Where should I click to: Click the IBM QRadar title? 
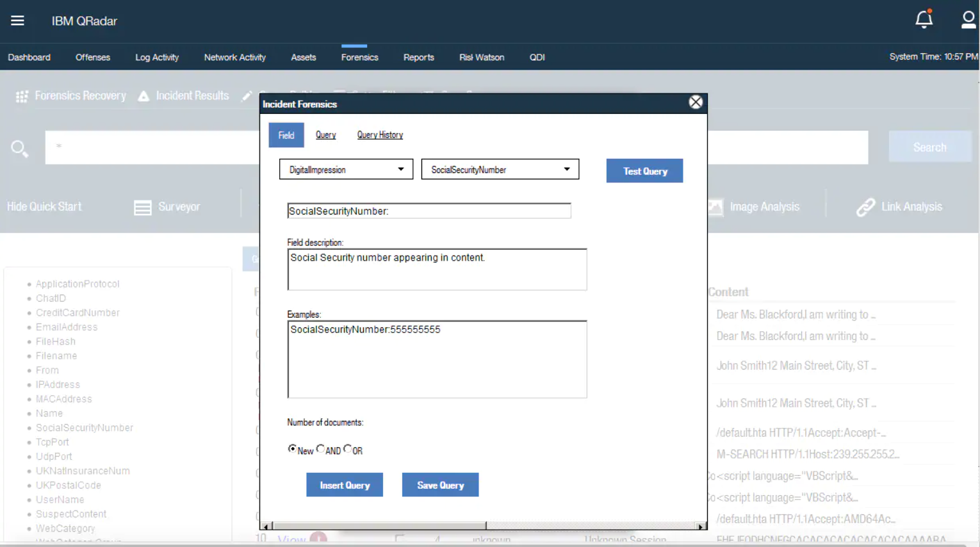coord(85,21)
